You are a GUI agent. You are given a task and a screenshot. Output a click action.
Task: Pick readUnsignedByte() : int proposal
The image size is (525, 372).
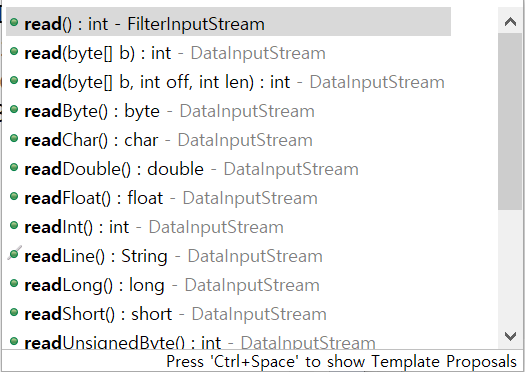[228, 342]
